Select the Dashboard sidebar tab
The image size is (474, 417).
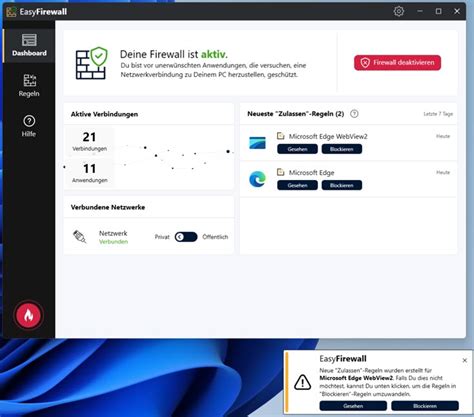pos(29,45)
